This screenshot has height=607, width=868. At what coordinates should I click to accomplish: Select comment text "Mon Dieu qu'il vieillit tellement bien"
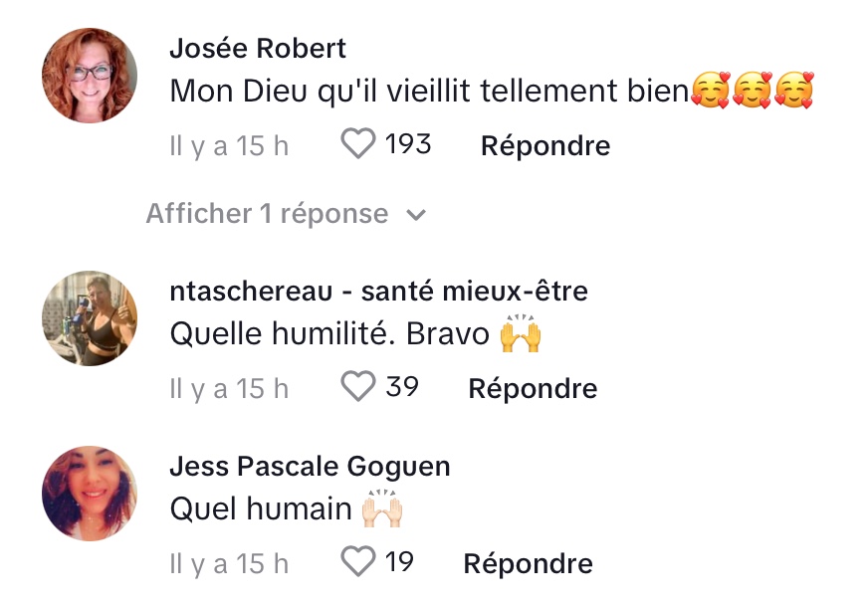point(429,92)
